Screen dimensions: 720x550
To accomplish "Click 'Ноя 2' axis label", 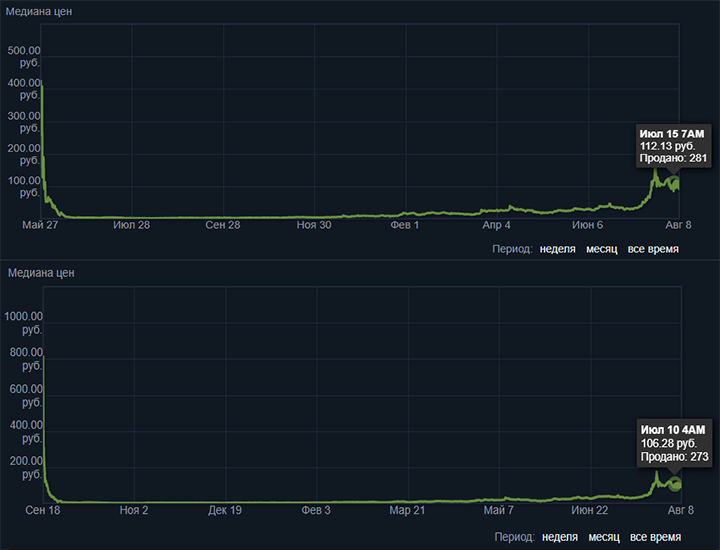I will [134, 510].
